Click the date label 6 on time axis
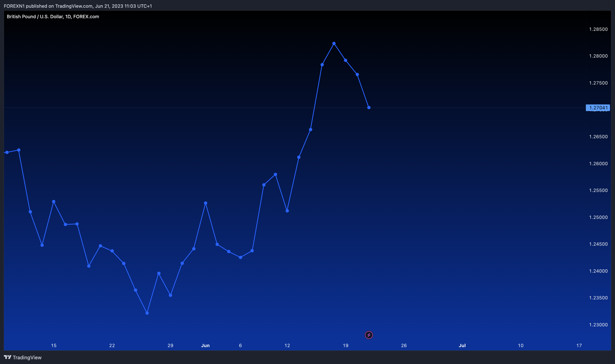Image resolution: width=615 pixels, height=364 pixels. (240, 345)
